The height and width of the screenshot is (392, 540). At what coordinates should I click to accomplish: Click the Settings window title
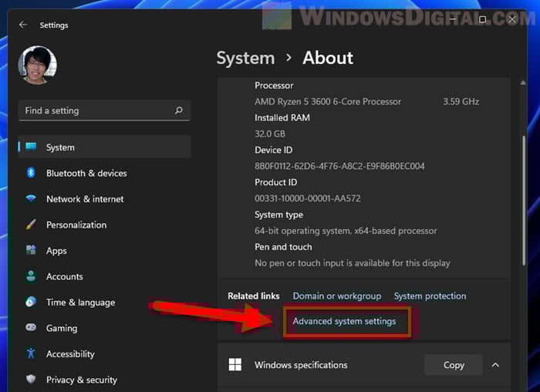click(x=54, y=25)
